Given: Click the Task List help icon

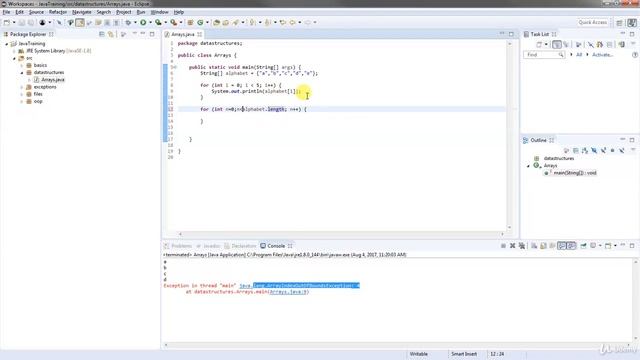Looking at the screenshot, I should click(x=635, y=55).
